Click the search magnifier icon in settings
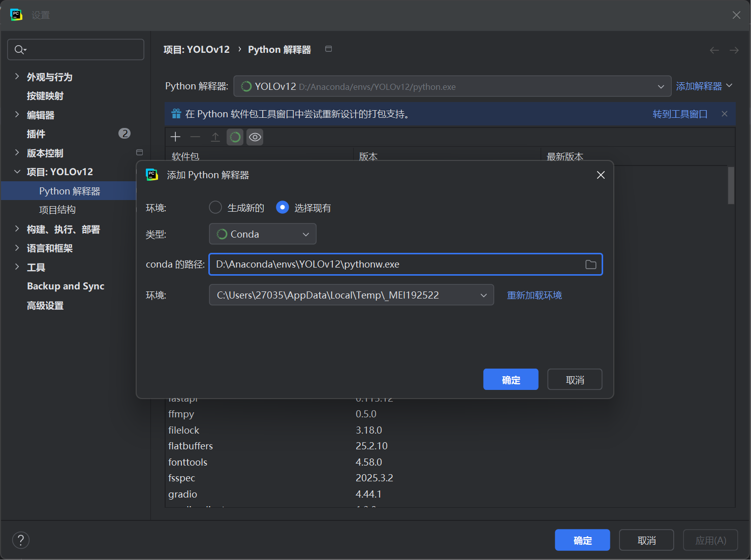 (20, 49)
